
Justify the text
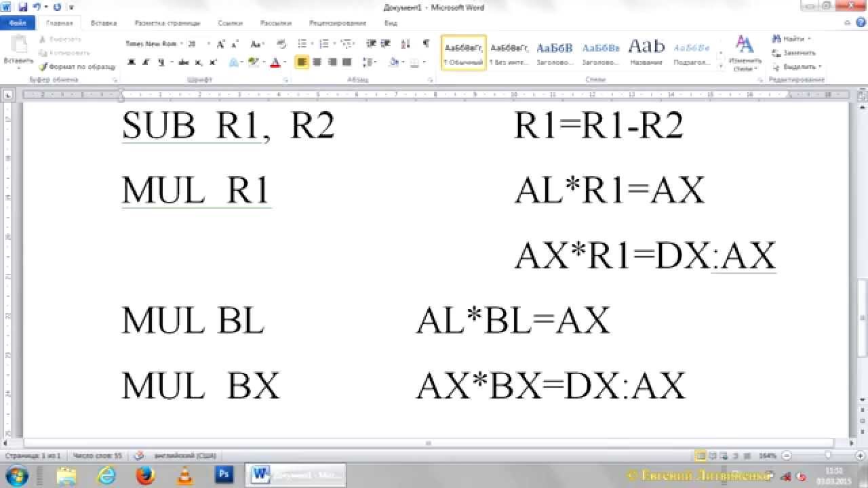(x=347, y=62)
